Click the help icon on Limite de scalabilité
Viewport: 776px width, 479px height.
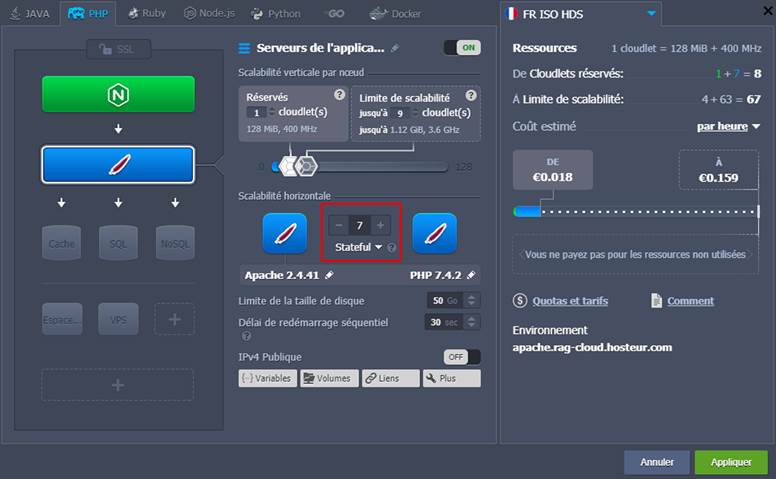click(471, 95)
